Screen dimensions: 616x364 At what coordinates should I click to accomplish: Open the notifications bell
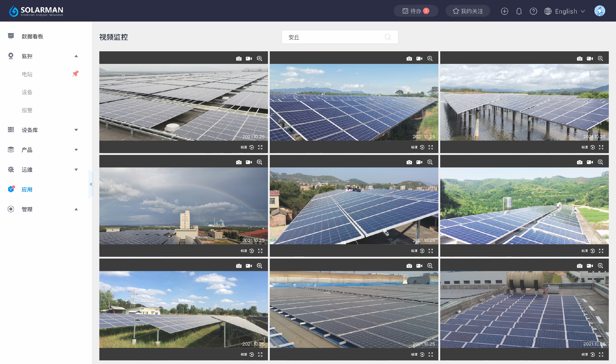[519, 11]
